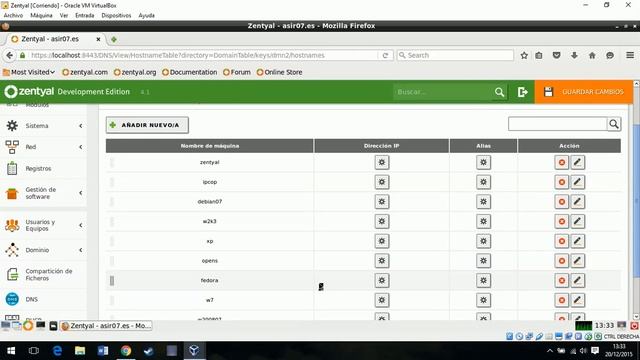The width and height of the screenshot is (640, 360).
Task: Open alias settings for w2k3 host
Action: click(x=483, y=221)
